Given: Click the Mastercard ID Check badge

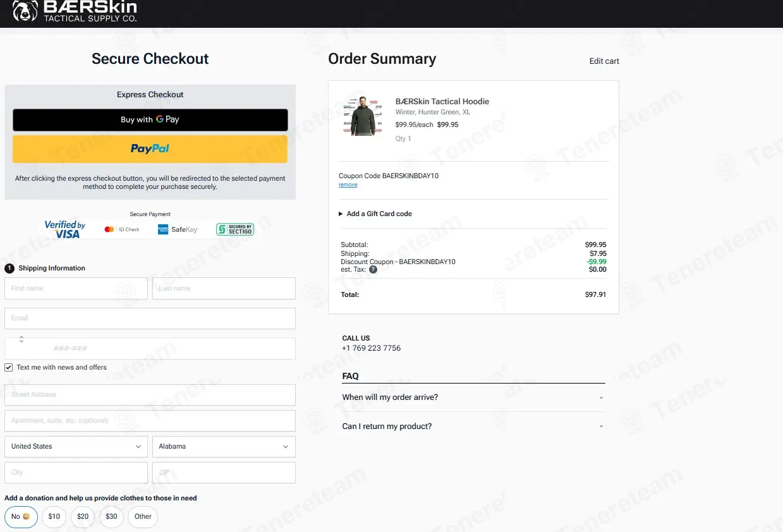Looking at the screenshot, I should 121,229.
